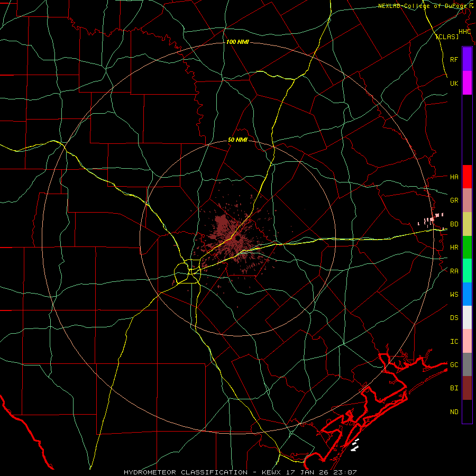The width and height of the screenshot is (476, 476).
Task: Click the BD legend label
Action: (454, 224)
